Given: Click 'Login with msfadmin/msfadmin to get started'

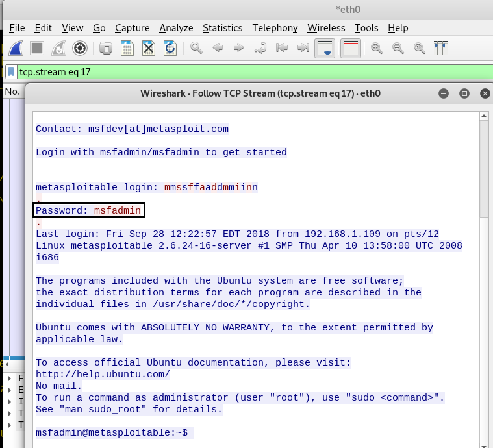Looking at the screenshot, I should 161,152.
